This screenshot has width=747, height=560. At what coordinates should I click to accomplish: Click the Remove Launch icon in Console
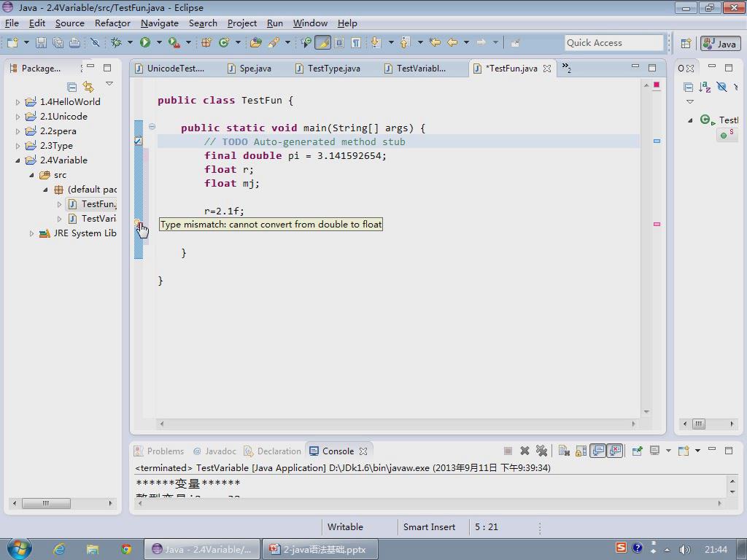525,451
